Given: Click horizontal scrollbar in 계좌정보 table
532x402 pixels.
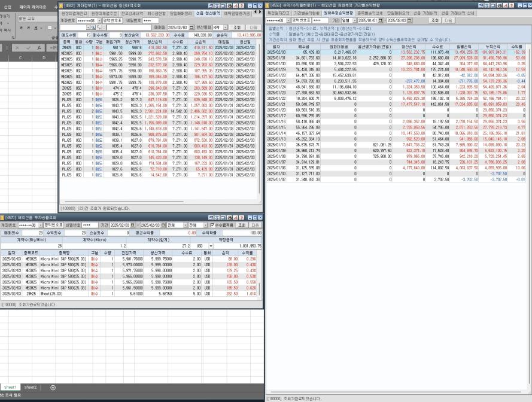Looking at the screenshot, I should (124, 202).
